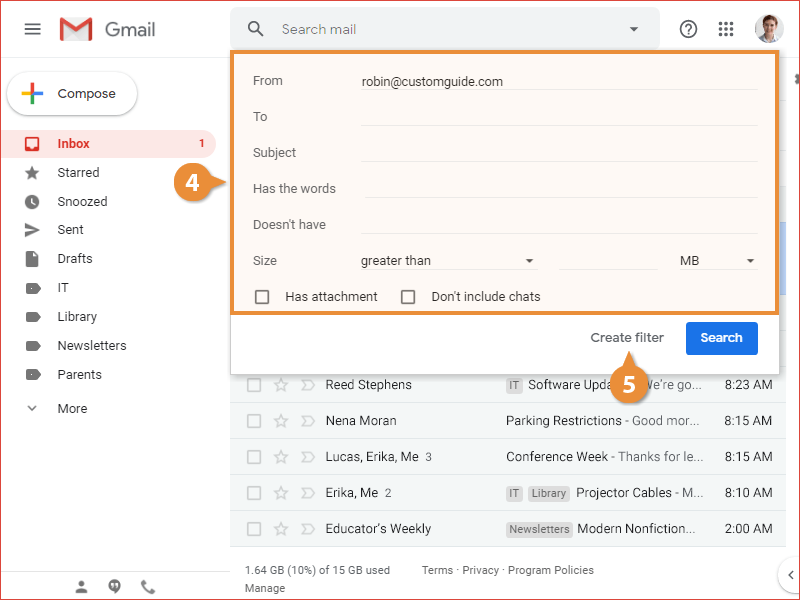Collapse the search options arrow
800x600 pixels.
click(x=633, y=29)
